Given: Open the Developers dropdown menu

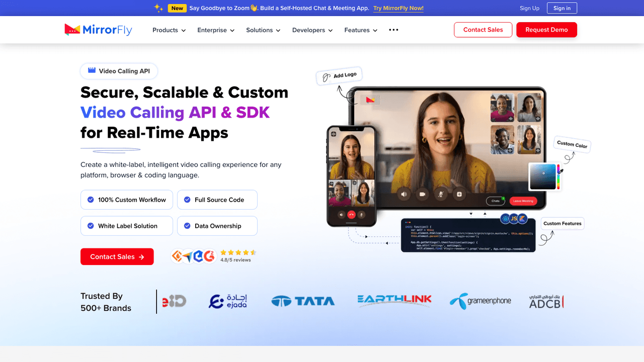Looking at the screenshot, I should point(312,30).
